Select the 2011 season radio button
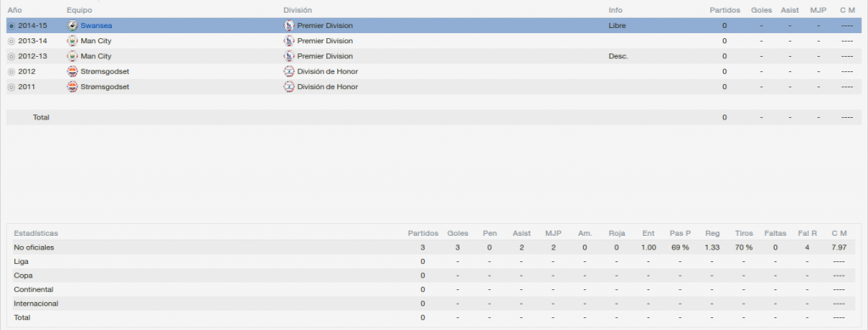 tap(12, 87)
